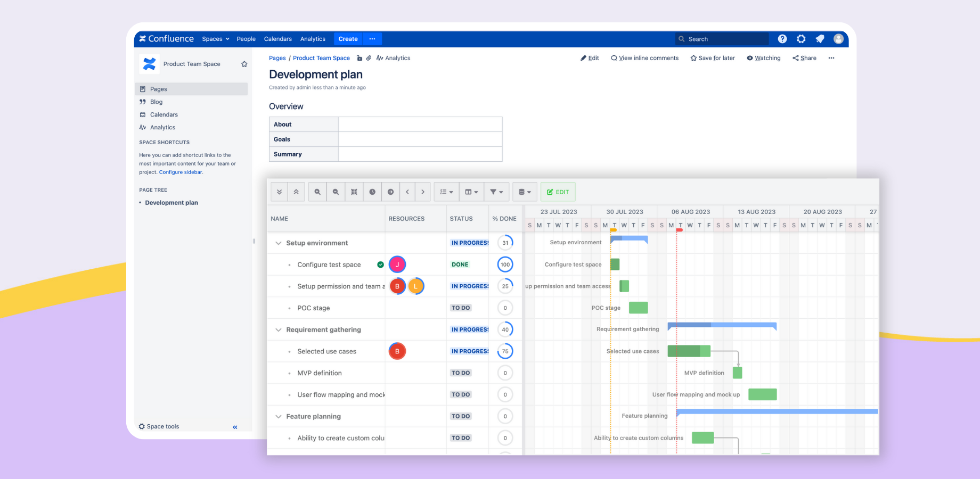Open the filter dropdown in the Gantt toolbar

click(x=496, y=192)
